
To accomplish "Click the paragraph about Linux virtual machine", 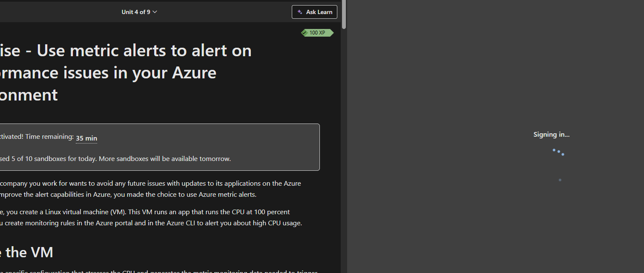I will tap(151, 217).
